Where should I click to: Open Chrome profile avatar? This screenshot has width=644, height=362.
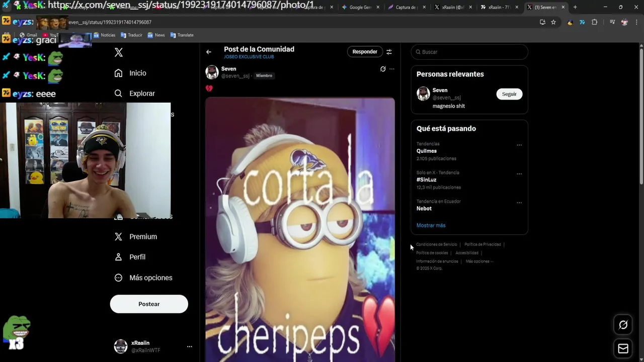(624, 22)
